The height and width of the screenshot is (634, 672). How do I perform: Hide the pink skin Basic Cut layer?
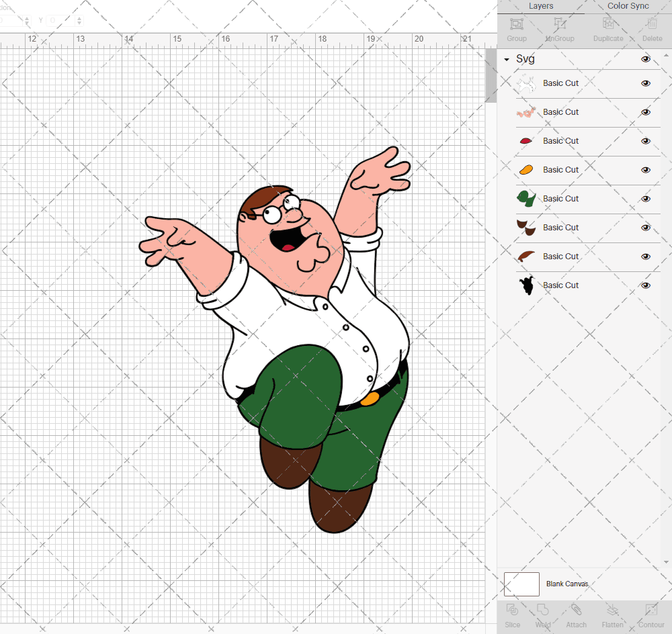[x=645, y=112]
